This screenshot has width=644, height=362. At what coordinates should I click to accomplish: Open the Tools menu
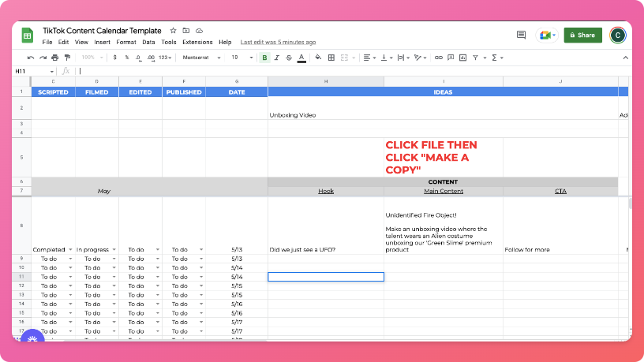tap(168, 43)
